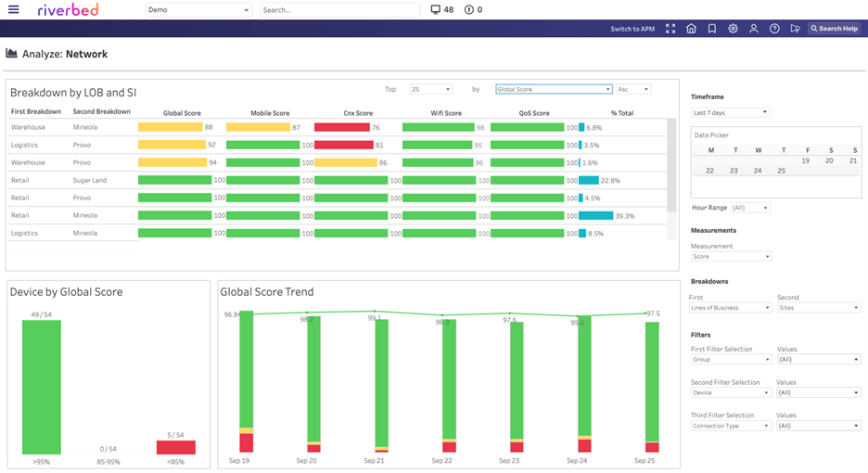This screenshot has height=473, width=868.
Task: Go to the home icon
Action: click(691, 29)
